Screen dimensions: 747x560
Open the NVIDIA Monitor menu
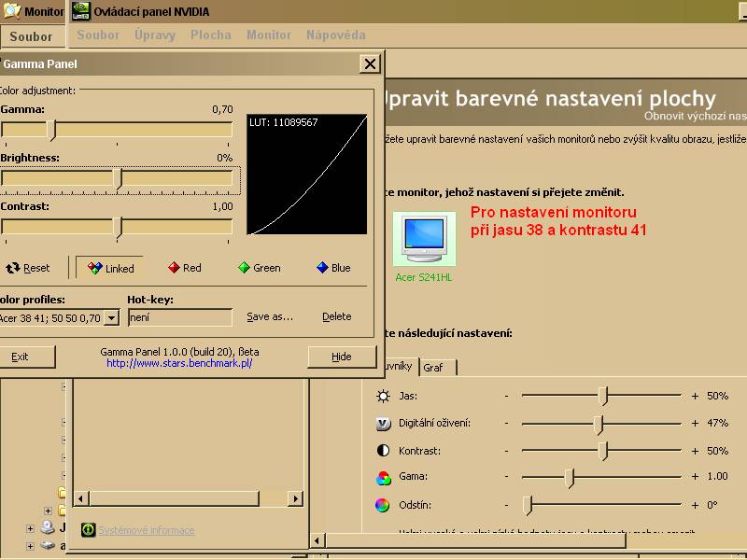(x=269, y=35)
